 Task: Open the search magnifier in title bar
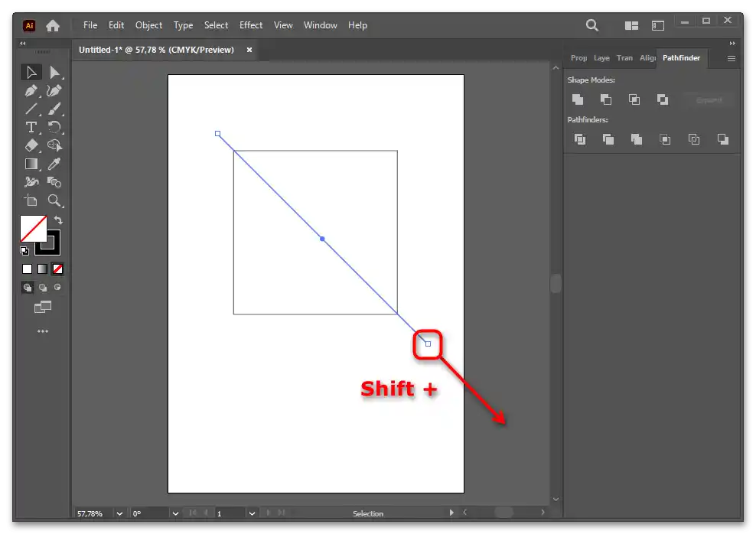click(592, 25)
